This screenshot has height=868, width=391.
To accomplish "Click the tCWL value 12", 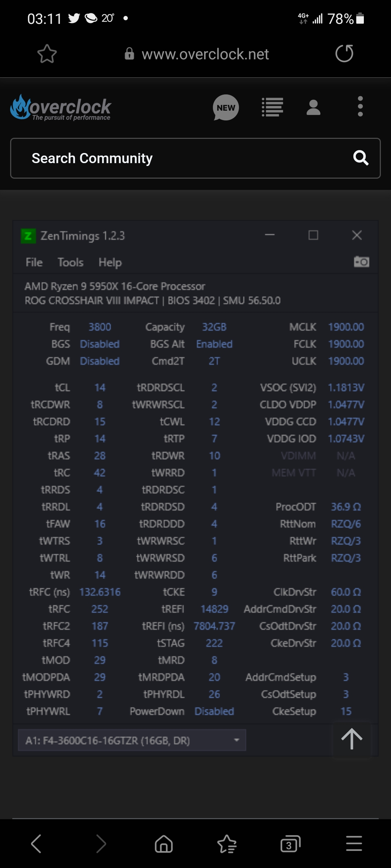I will (214, 422).
